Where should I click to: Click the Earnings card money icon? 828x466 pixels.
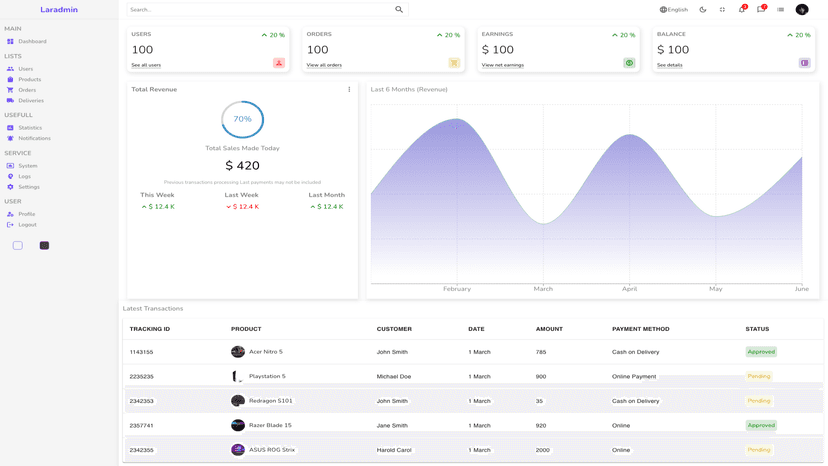click(x=629, y=63)
